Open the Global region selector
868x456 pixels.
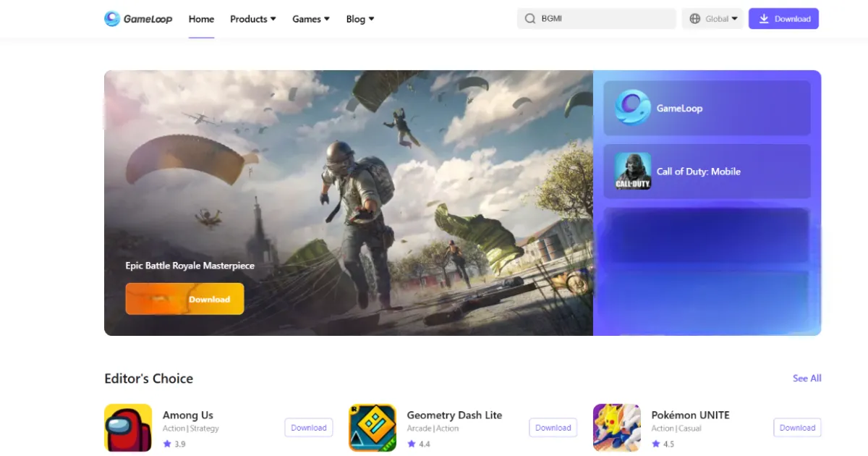[712, 19]
